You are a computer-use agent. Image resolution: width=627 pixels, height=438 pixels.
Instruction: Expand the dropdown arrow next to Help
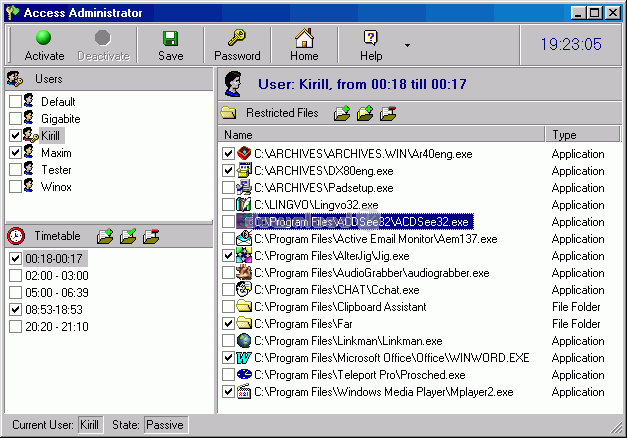pos(407,45)
